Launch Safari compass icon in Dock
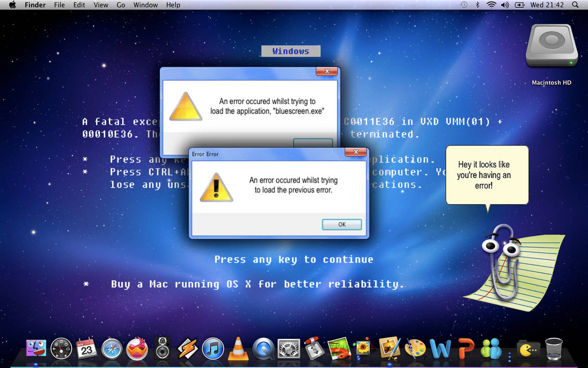Viewport: 588px width, 368px height. (x=112, y=349)
